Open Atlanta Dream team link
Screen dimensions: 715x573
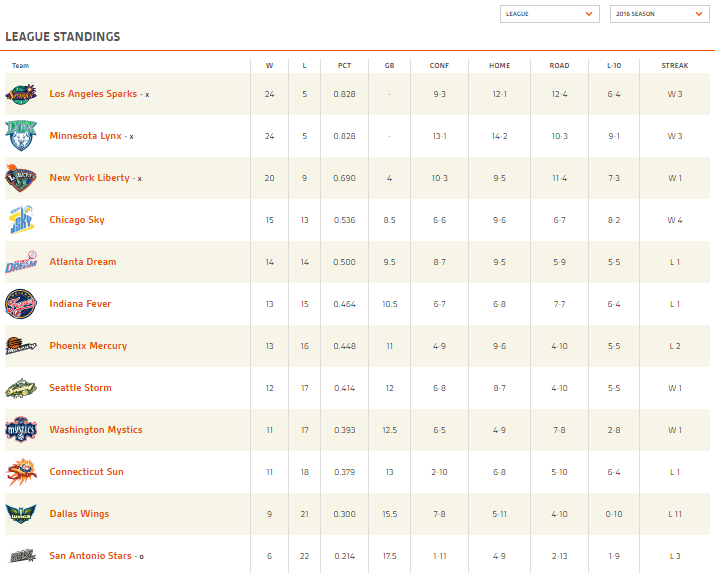tap(83, 262)
